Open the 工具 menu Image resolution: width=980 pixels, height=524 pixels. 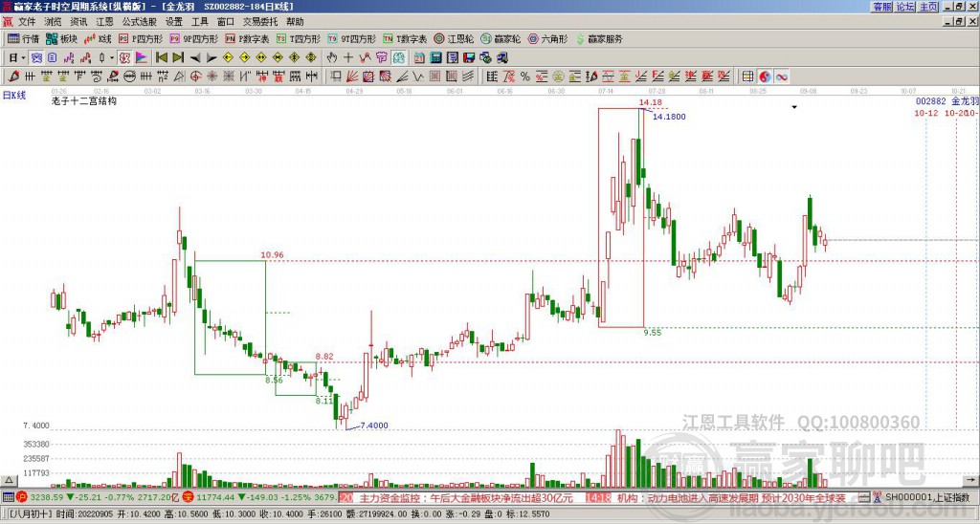click(x=200, y=22)
